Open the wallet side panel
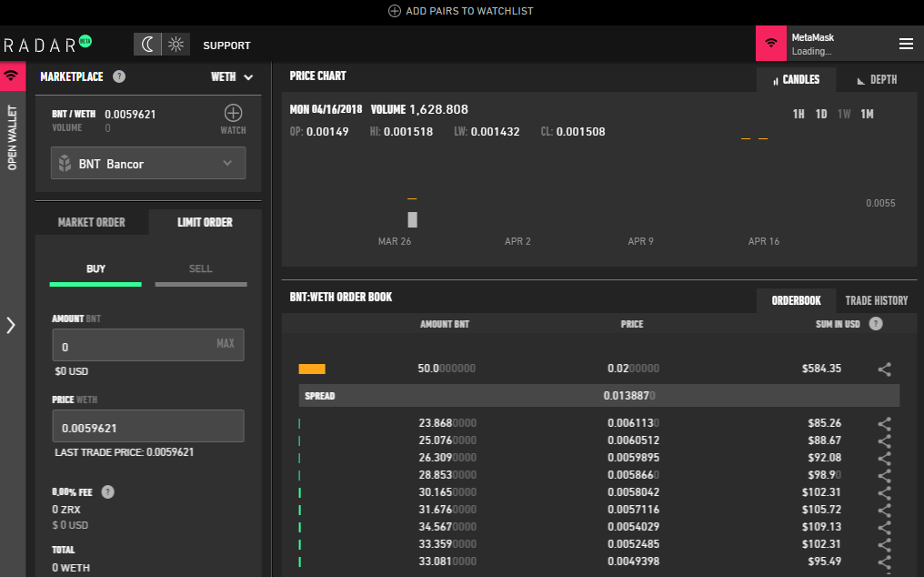The width and height of the screenshot is (924, 577). tap(13, 138)
